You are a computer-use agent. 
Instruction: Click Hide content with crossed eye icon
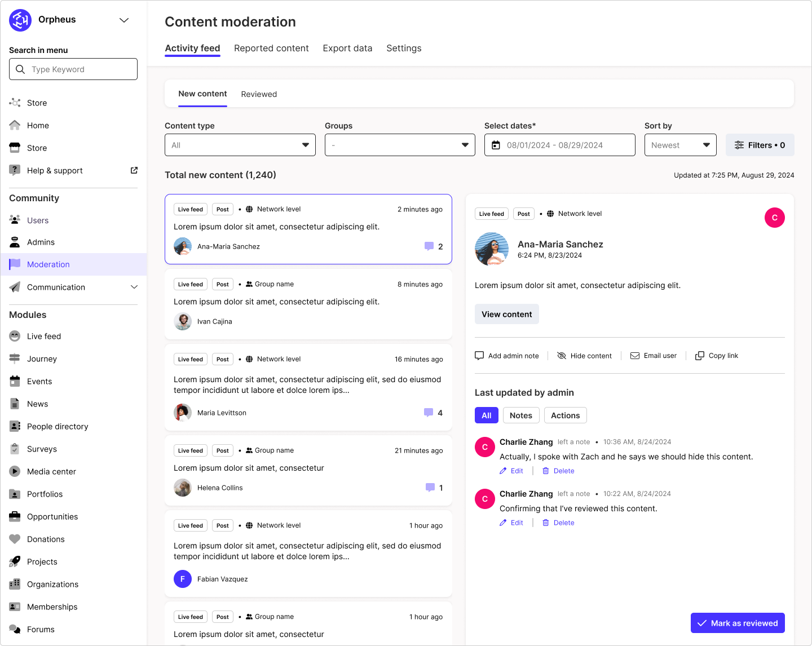pos(584,356)
